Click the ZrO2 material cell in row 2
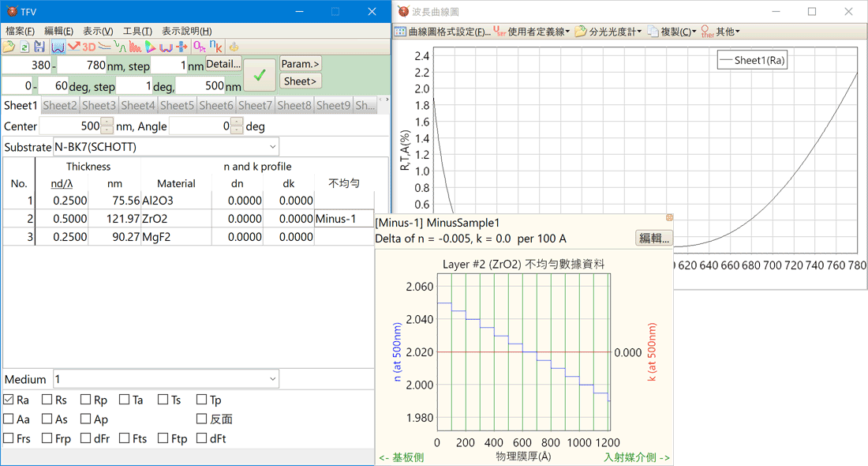 [x=175, y=219]
